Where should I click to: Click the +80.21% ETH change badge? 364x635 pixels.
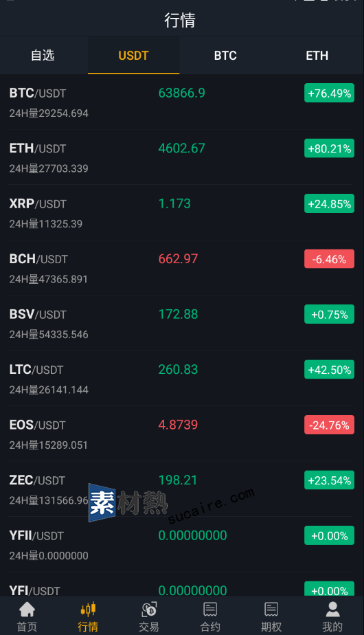pyautogui.click(x=329, y=148)
